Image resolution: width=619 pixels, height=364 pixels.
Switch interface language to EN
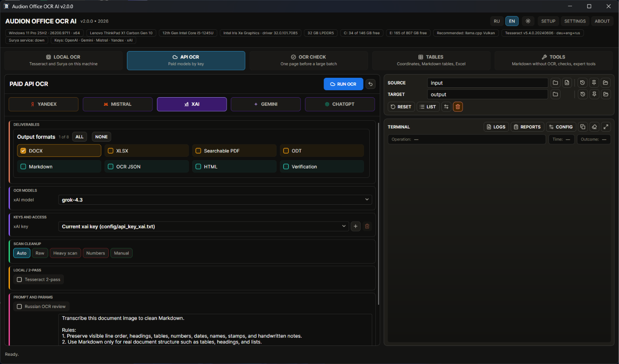pos(512,21)
